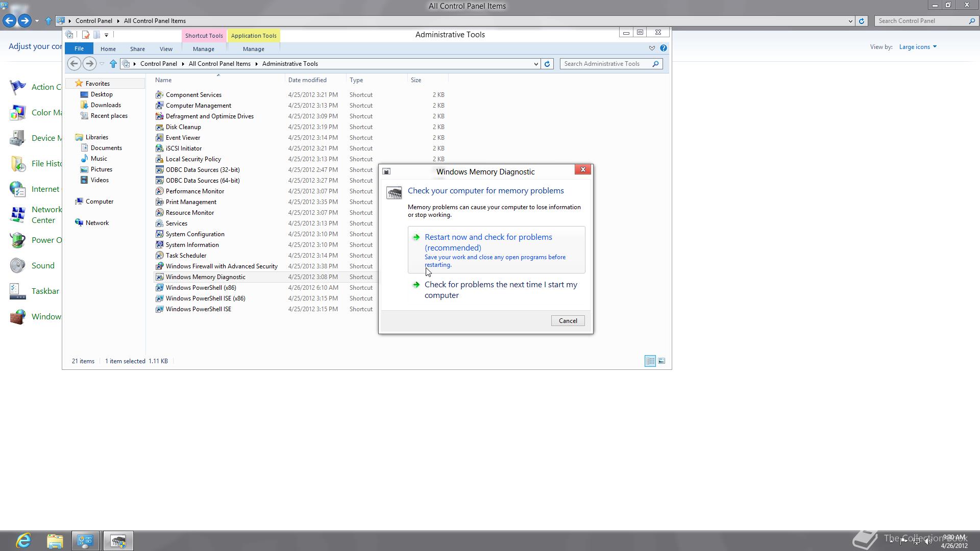980x551 pixels.
Task: Select Defragment and Optimize Drives row
Action: pyautogui.click(x=300, y=116)
